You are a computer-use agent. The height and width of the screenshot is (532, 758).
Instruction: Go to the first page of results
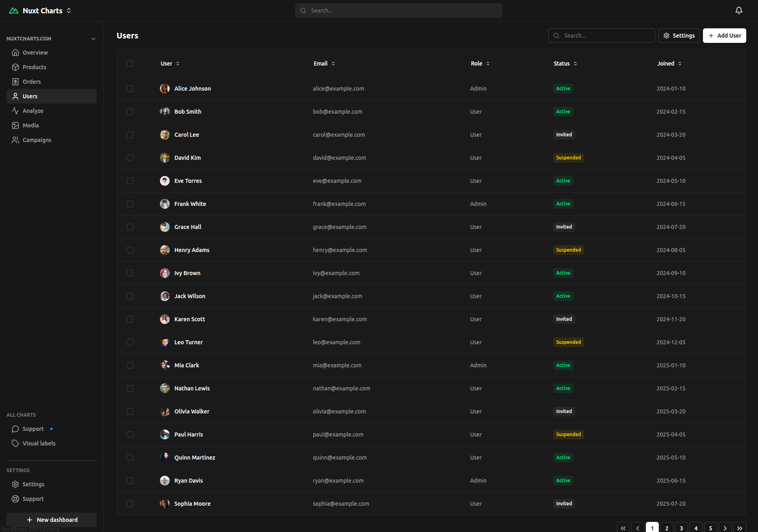pos(623,528)
